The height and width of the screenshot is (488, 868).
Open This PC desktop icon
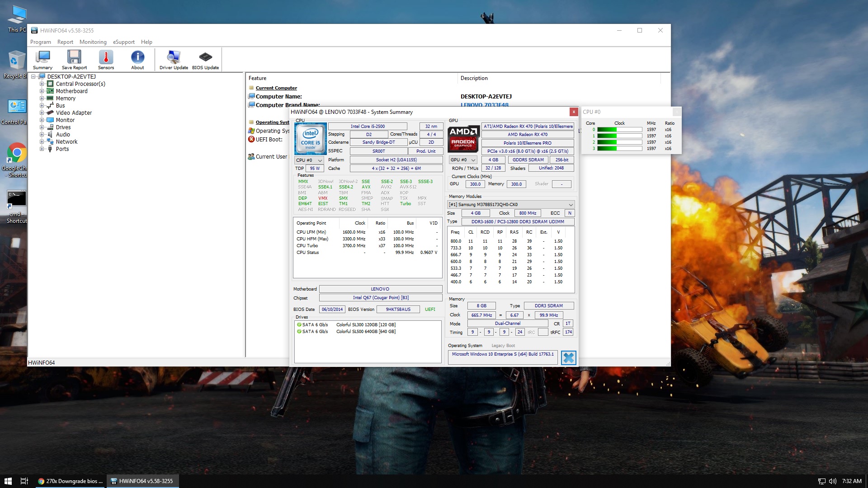pyautogui.click(x=17, y=19)
